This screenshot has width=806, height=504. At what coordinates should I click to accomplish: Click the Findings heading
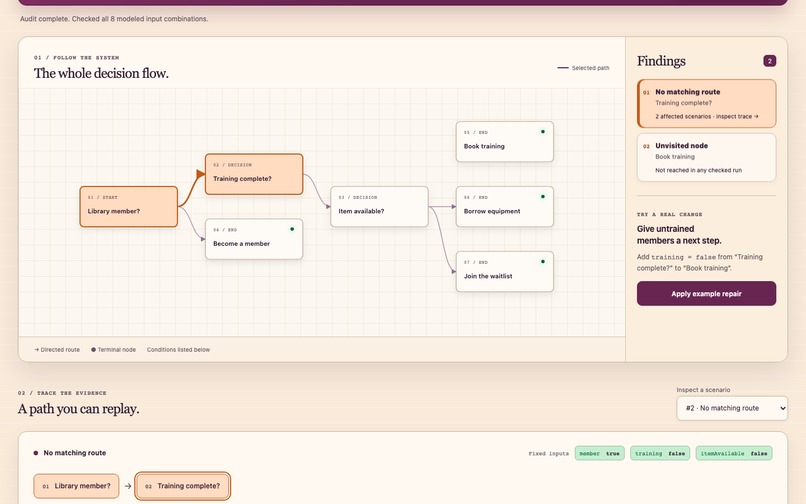661,61
